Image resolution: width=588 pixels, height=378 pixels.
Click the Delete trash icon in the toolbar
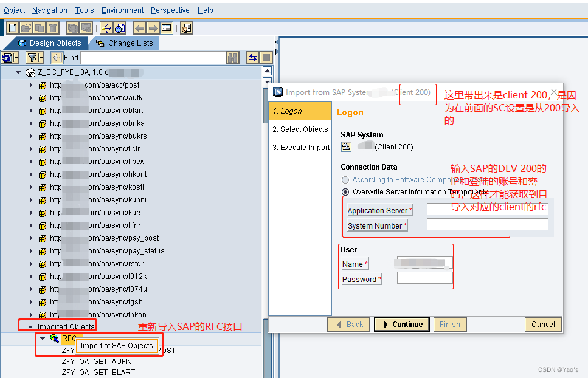(x=52, y=27)
